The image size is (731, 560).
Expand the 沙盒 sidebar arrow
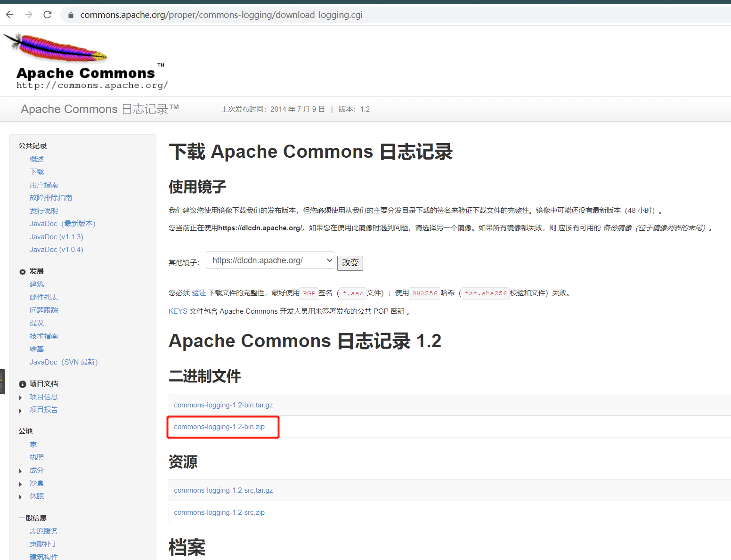coord(21,484)
